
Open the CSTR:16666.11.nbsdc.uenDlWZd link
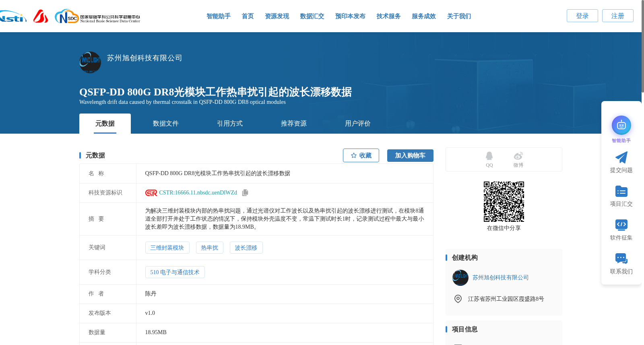pos(198,193)
